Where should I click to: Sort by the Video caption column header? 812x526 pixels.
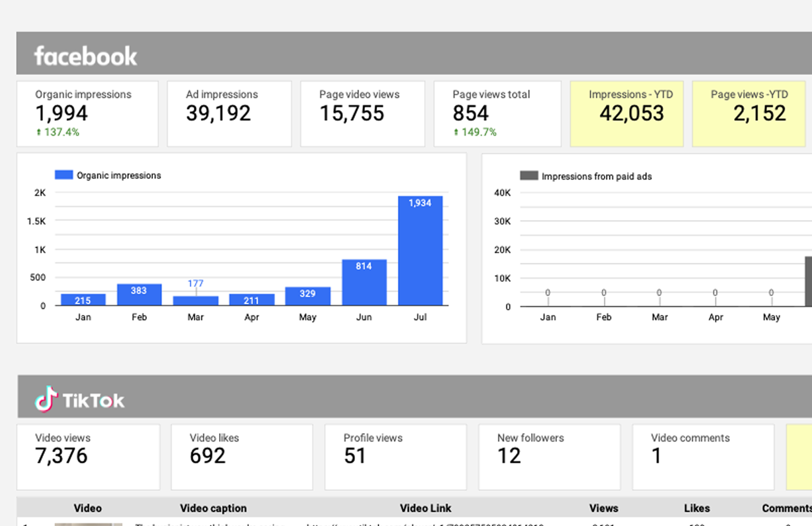pos(213,508)
